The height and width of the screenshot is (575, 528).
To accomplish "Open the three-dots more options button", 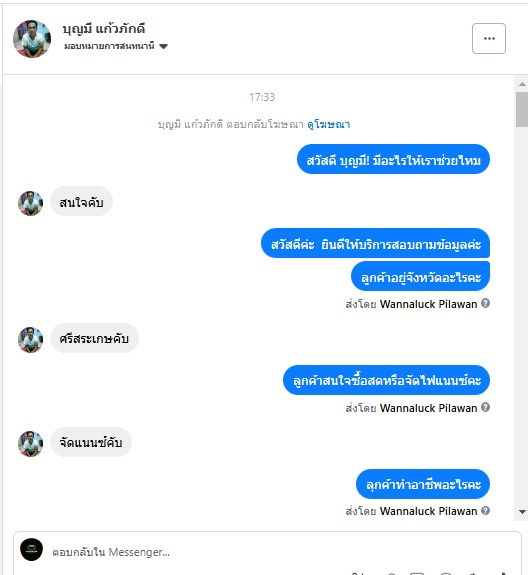I will click(489, 39).
